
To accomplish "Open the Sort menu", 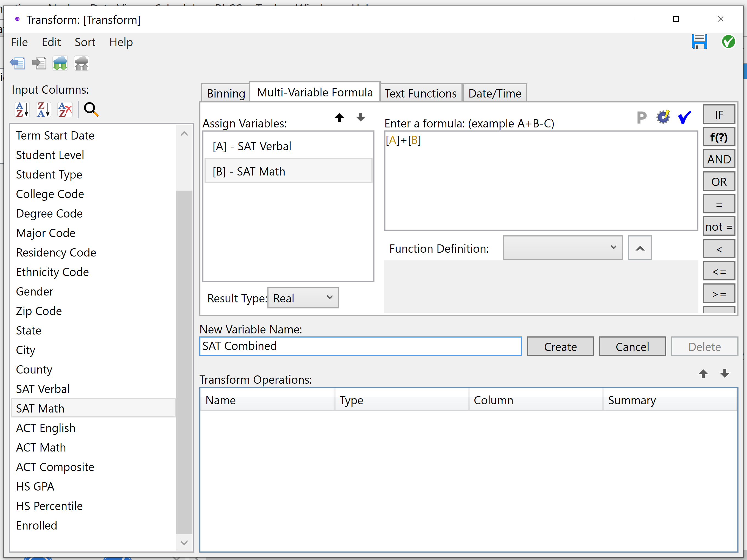I will [x=85, y=42].
